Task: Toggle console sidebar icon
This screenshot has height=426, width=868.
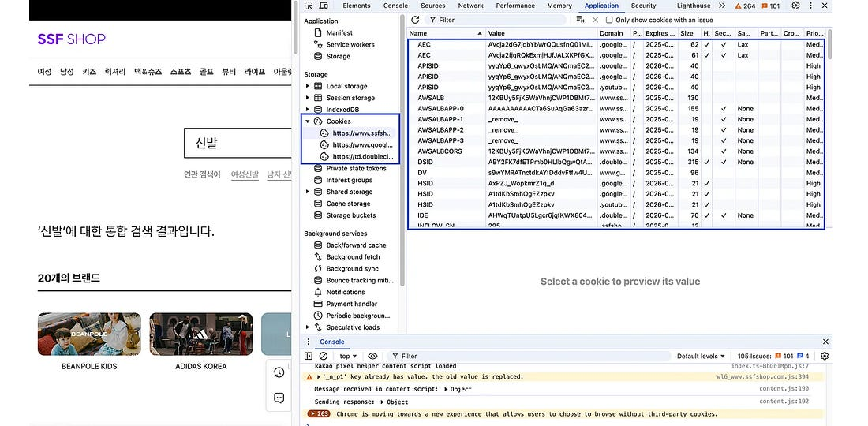Action: tap(309, 357)
